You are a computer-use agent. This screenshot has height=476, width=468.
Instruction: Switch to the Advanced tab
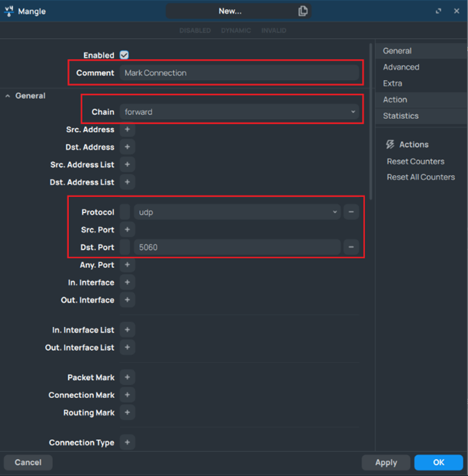[401, 67]
